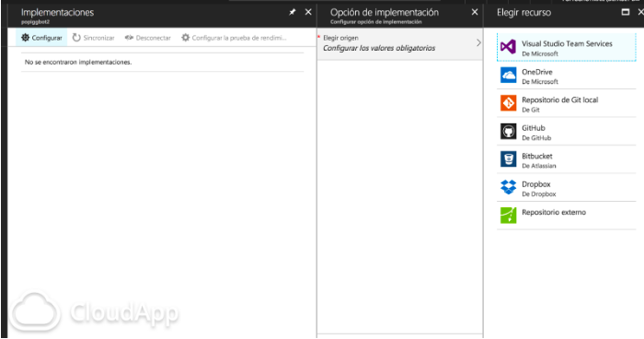Click the GitHub octocat icon

pyautogui.click(x=508, y=131)
